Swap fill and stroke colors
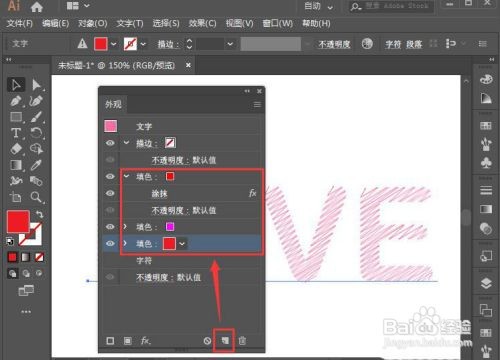This screenshot has height=360, width=500. click(x=39, y=214)
